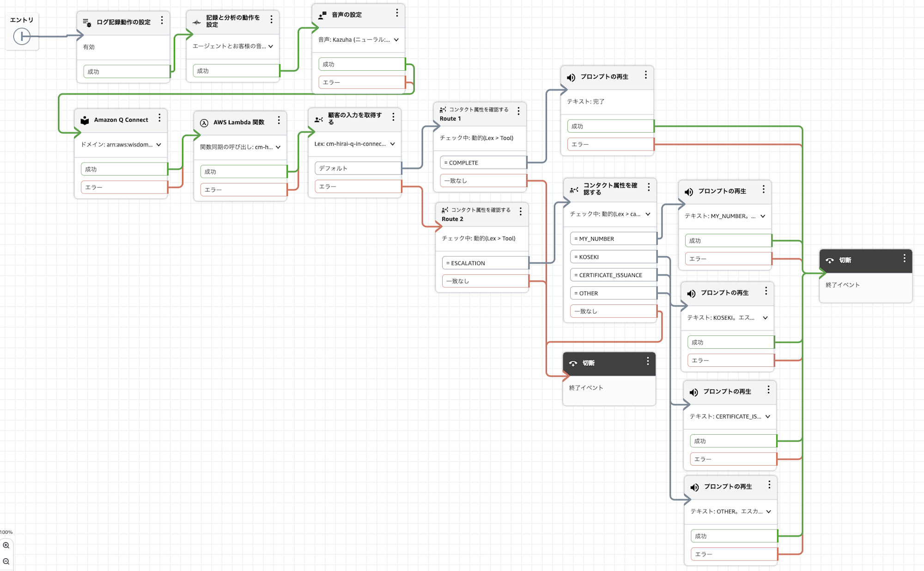Open three-dot menu on Route 2 block
Screen dimensions: 924x571
pyautogui.click(x=521, y=211)
